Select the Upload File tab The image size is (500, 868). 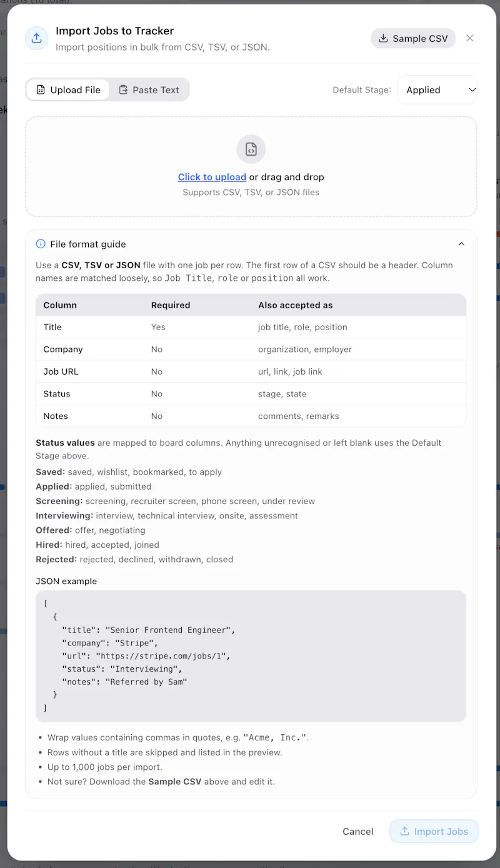pos(68,89)
